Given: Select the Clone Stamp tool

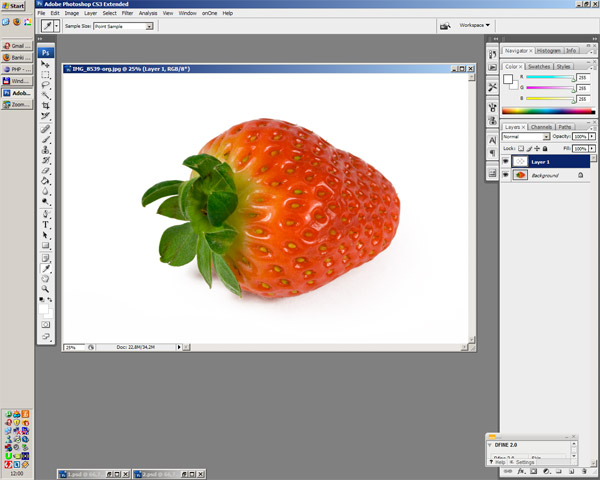Looking at the screenshot, I should click(x=46, y=149).
